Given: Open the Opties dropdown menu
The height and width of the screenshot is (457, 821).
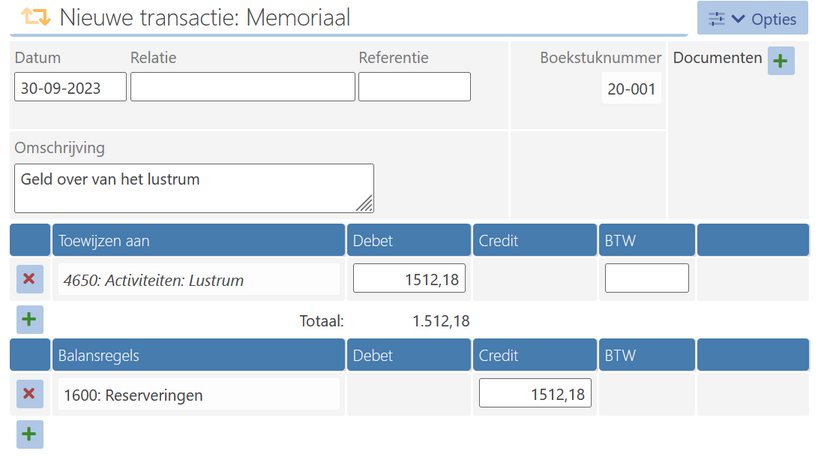Looking at the screenshot, I should (x=752, y=18).
